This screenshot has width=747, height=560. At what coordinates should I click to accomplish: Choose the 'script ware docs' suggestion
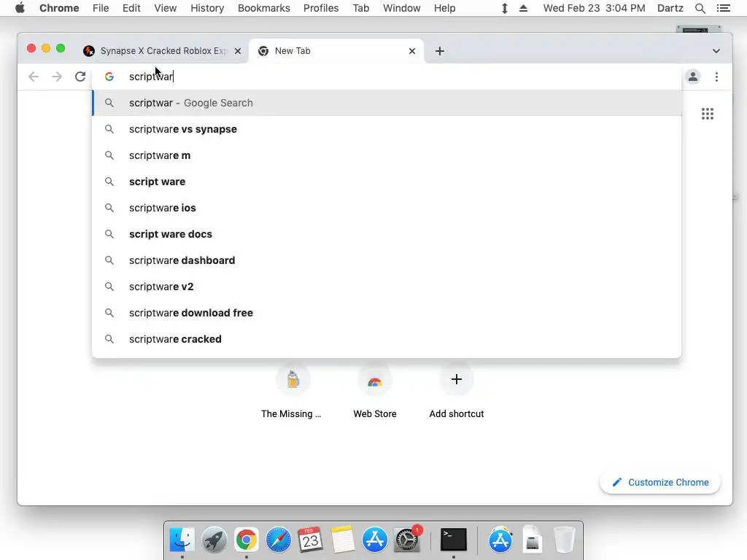[387, 234]
